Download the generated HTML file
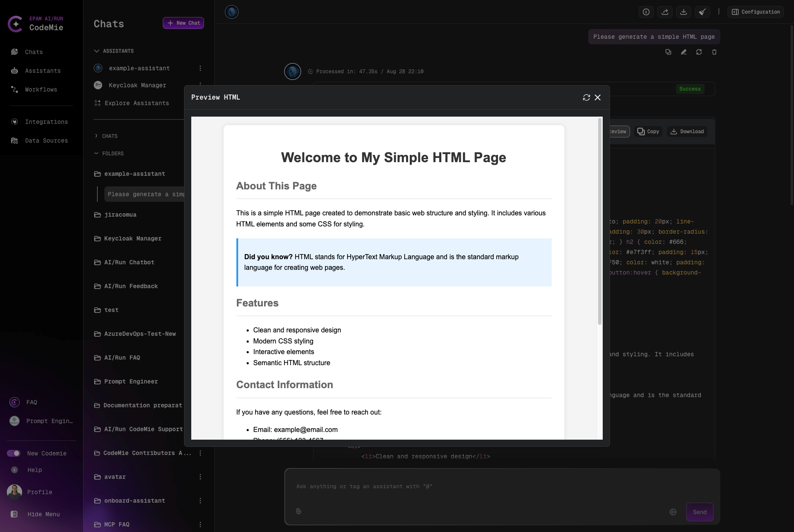 tap(687, 132)
